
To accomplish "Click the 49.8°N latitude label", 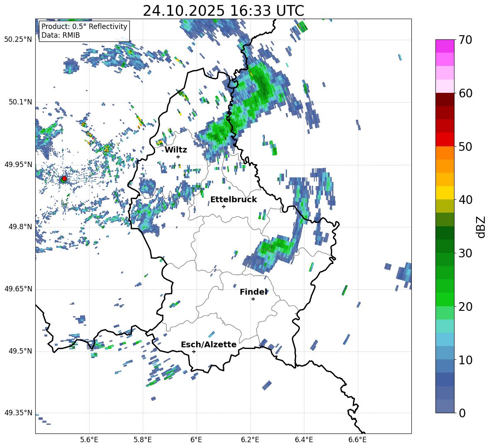I will point(20,227).
